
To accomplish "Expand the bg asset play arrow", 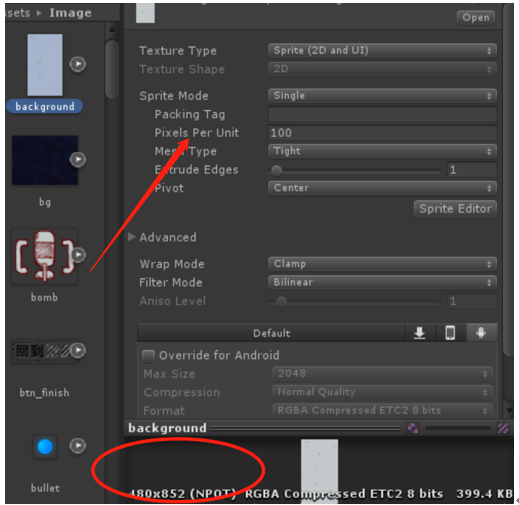I will tap(78, 159).
